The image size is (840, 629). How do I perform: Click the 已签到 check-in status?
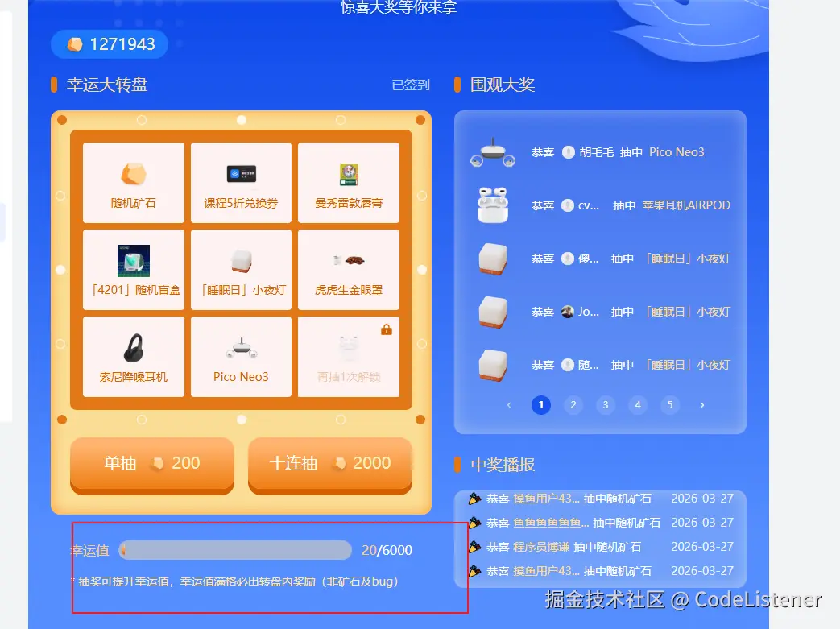[410, 85]
